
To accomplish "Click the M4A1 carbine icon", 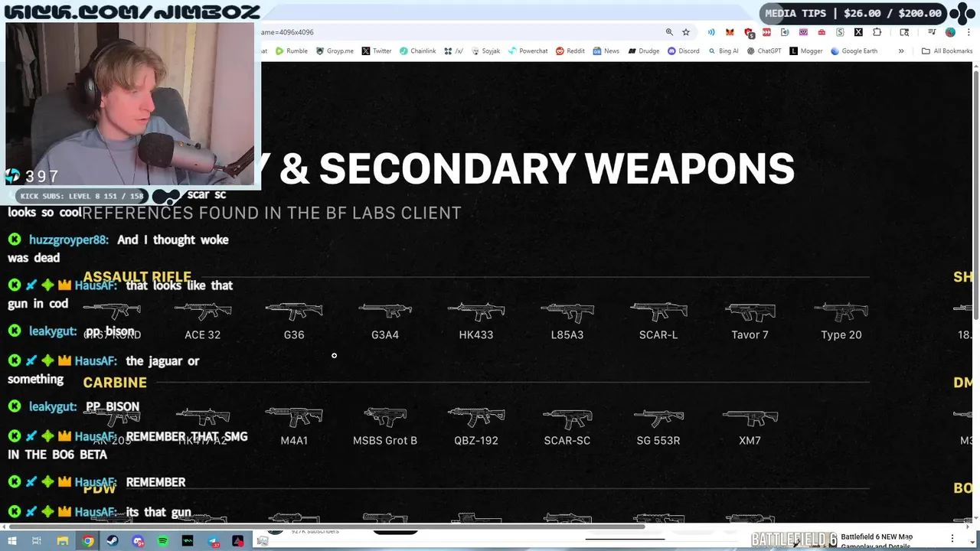I will tap(294, 417).
